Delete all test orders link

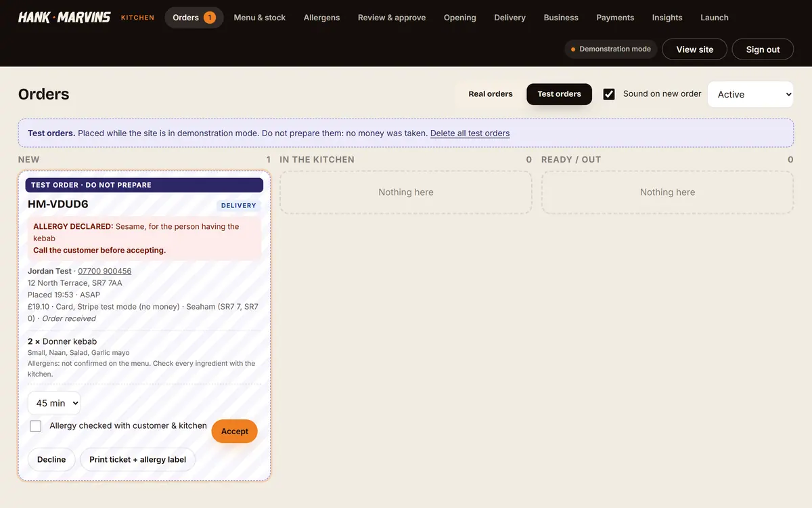pyautogui.click(x=470, y=133)
